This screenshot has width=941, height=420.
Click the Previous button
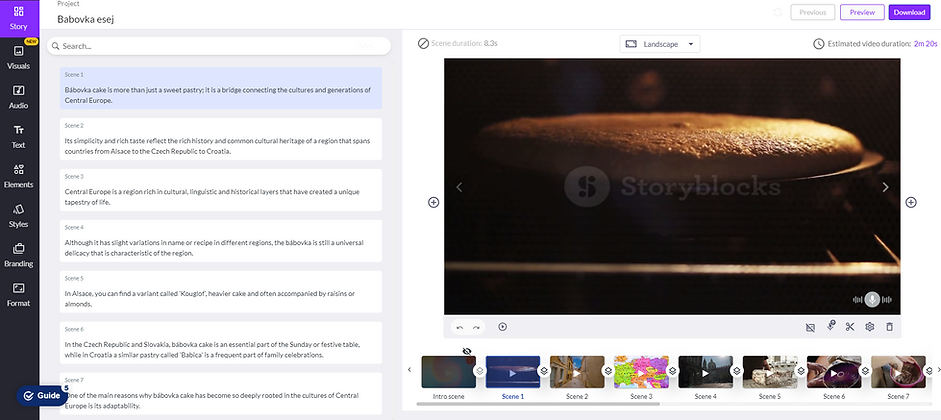pos(813,12)
